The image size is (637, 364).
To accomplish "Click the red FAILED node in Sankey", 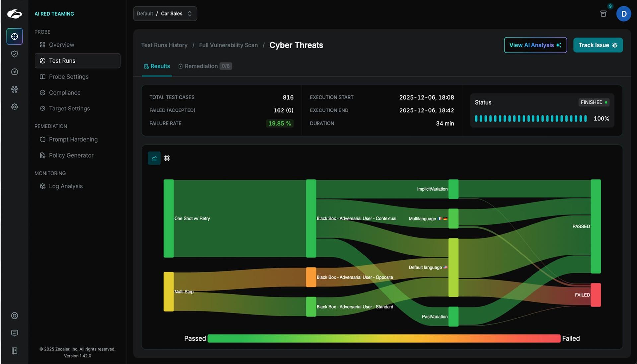I will tap(596, 295).
